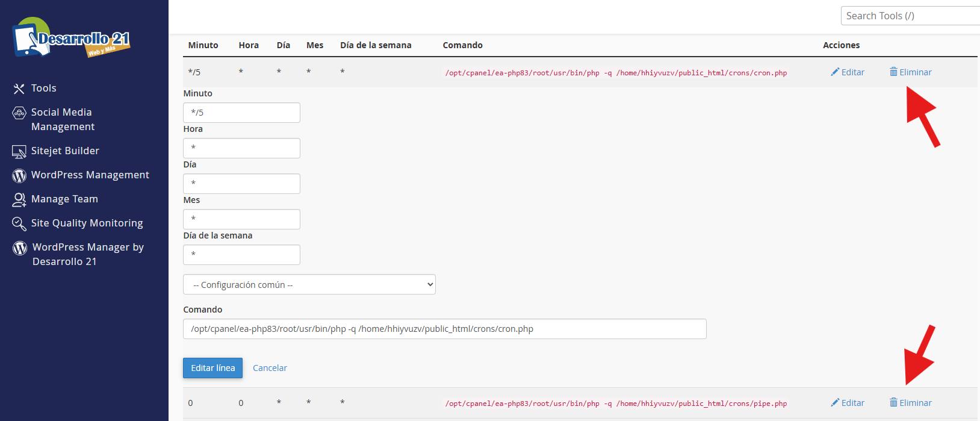980x421 pixels.
Task: Select the Hora input box
Action: [x=241, y=148]
